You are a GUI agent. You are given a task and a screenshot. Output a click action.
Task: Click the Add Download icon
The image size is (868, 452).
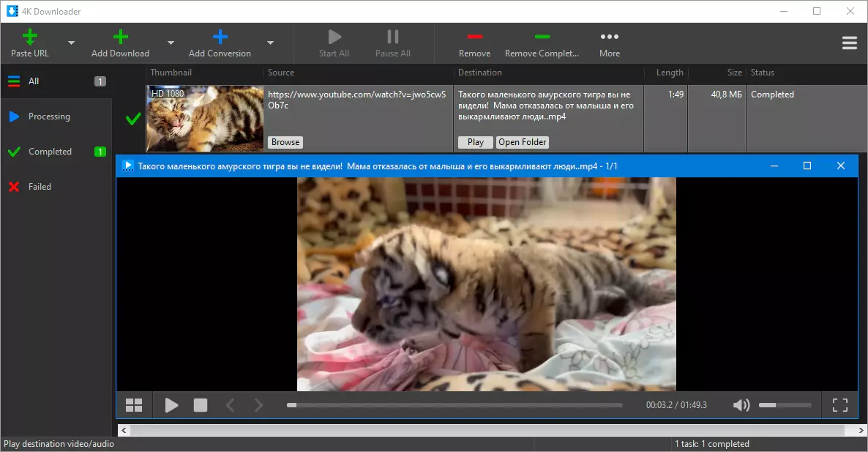(120, 37)
